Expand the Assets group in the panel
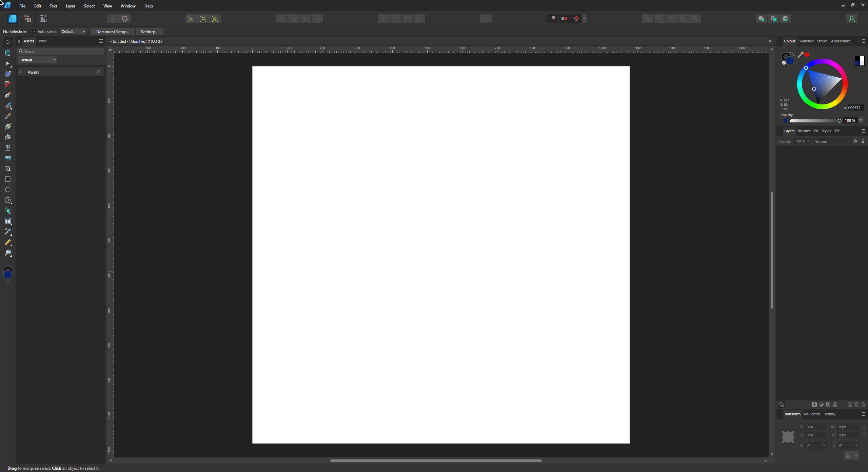 (x=20, y=72)
